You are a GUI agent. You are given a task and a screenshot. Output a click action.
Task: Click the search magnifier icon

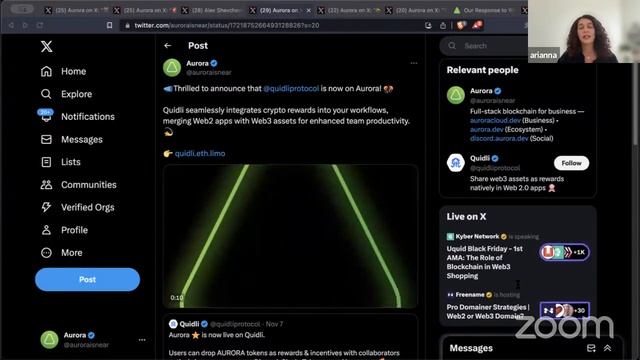[452, 46]
